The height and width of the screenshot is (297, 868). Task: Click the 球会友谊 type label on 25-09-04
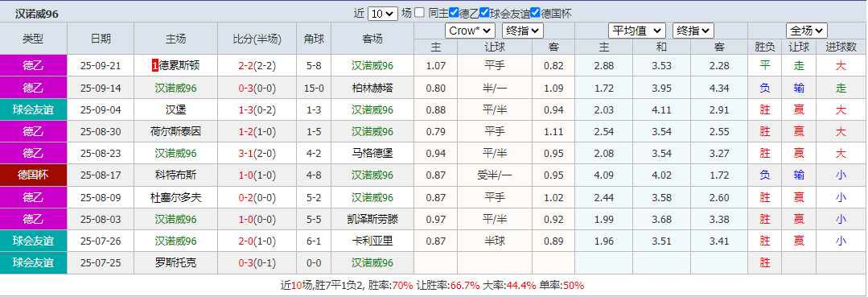pyautogui.click(x=33, y=109)
